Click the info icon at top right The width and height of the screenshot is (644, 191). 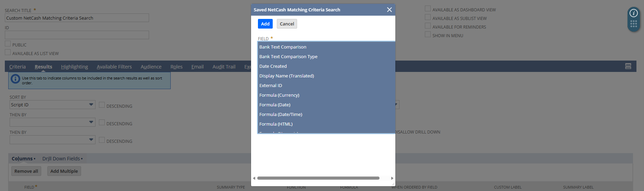click(633, 13)
